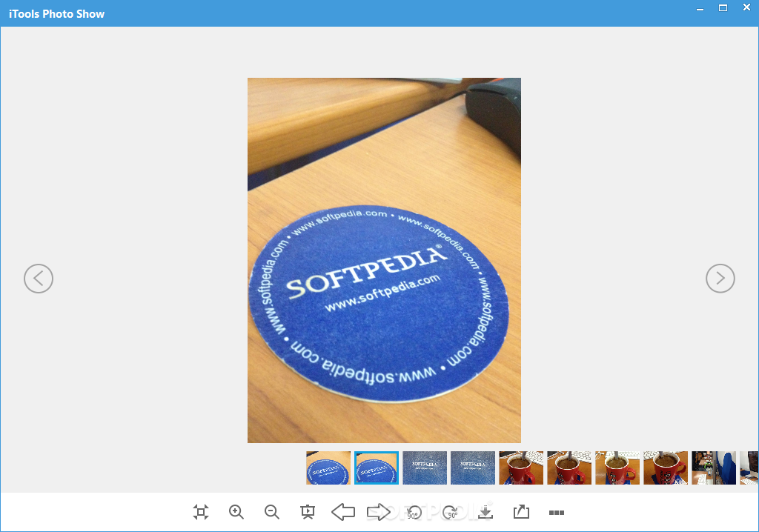Select the office desk thumbnail with blue chair
This screenshot has height=532, width=759.
[x=714, y=468]
